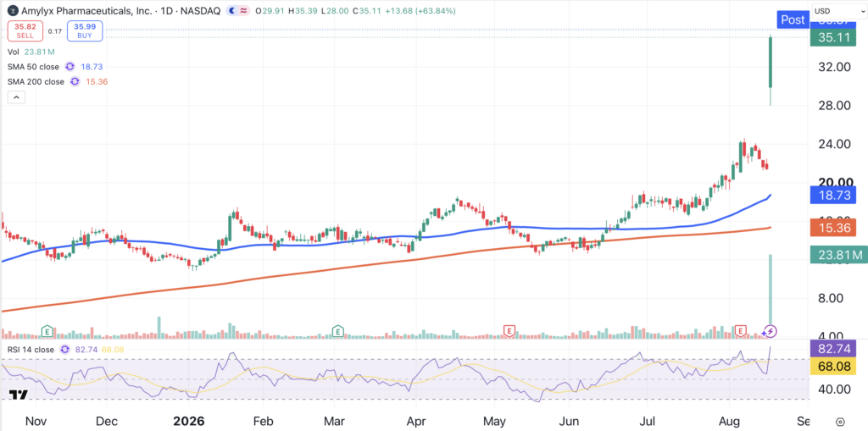Image resolution: width=868 pixels, height=431 pixels.
Task: Click the orange 15.36 SMA price label
Action: 832,227
